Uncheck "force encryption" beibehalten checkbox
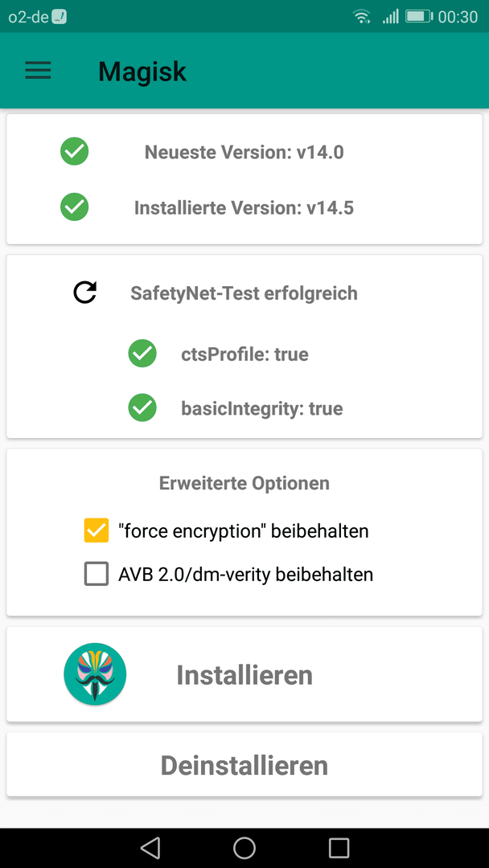Screen dimensions: 489x868 [97, 530]
